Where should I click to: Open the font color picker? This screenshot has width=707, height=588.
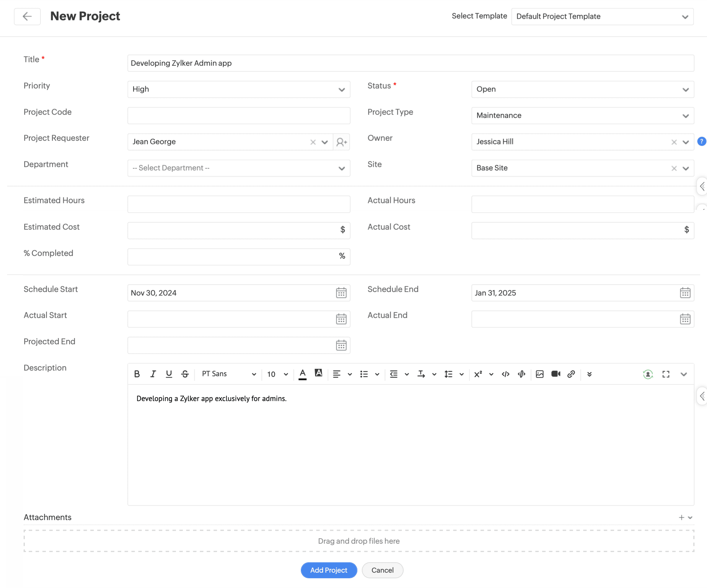pos(302,374)
